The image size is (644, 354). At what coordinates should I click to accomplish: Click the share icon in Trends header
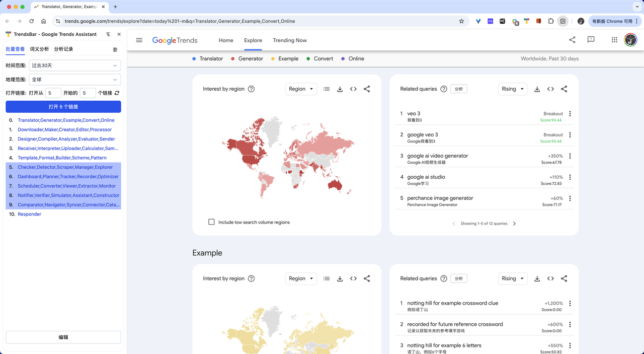coord(572,40)
